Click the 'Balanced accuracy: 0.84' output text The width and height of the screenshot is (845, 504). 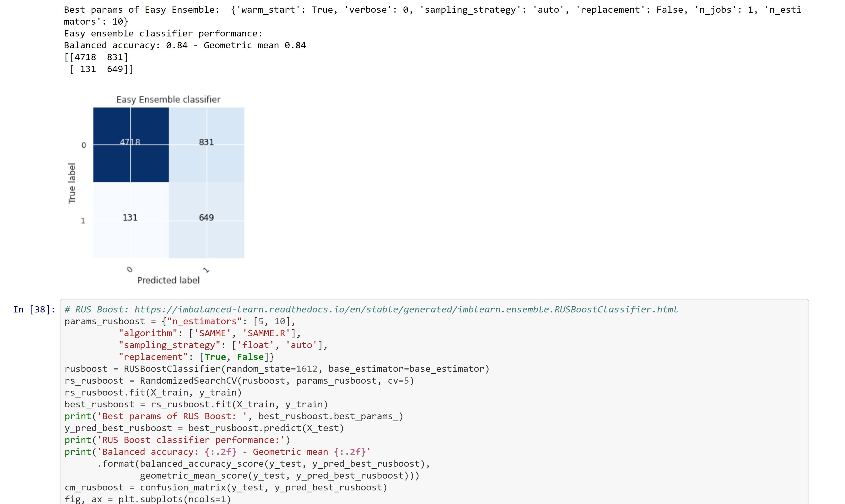[185, 45]
